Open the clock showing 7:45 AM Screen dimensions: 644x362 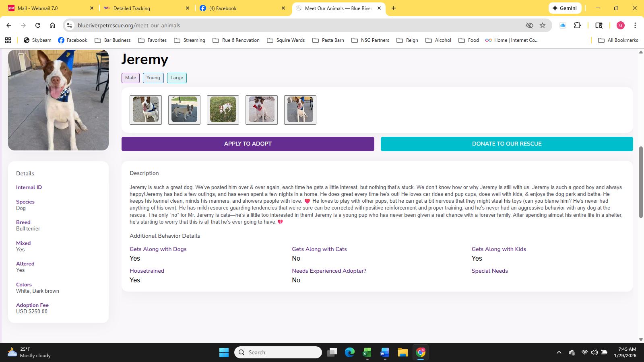coord(625,352)
